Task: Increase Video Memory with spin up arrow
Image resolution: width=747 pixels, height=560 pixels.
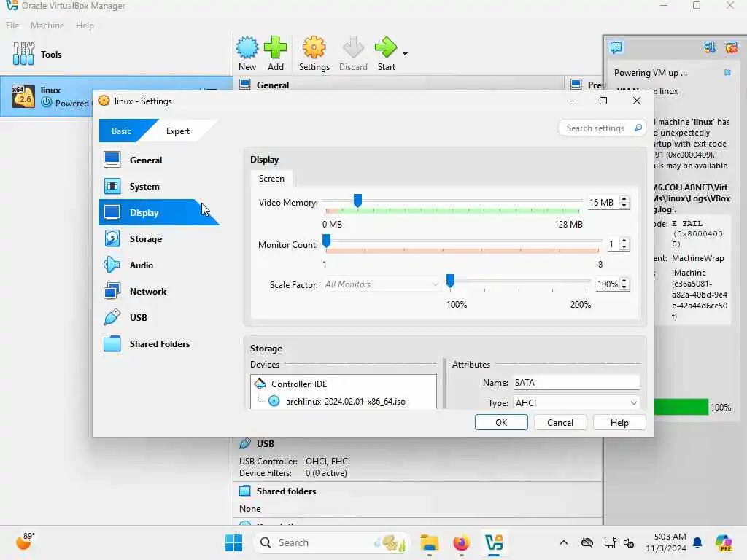Action: [624, 199]
